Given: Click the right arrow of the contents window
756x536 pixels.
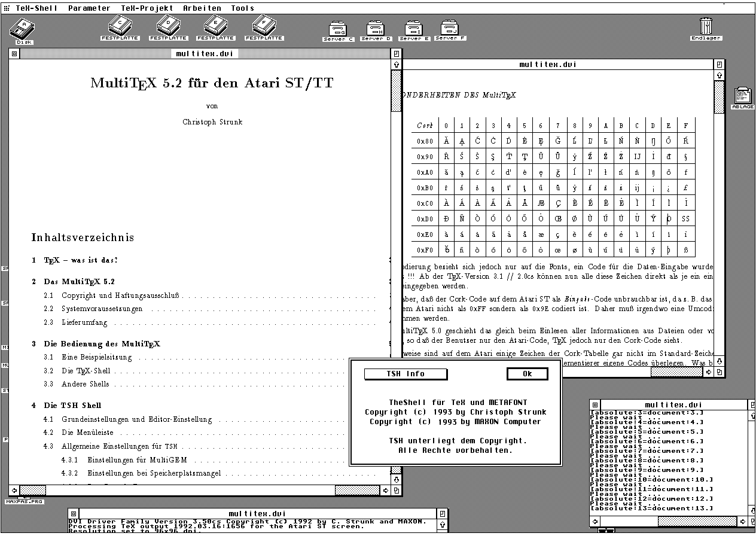Looking at the screenshot, I should click(x=386, y=491).
